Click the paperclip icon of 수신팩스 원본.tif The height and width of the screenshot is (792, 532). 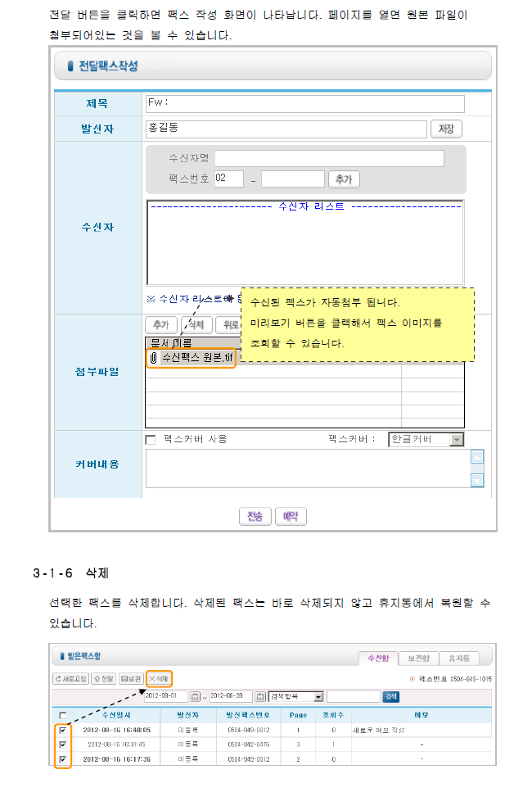coord(154,358)
